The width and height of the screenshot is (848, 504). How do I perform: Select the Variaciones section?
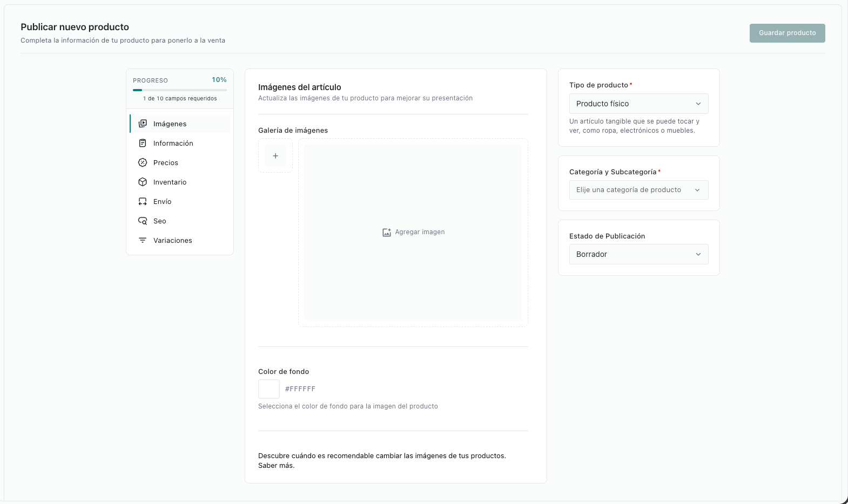(180, 240)
